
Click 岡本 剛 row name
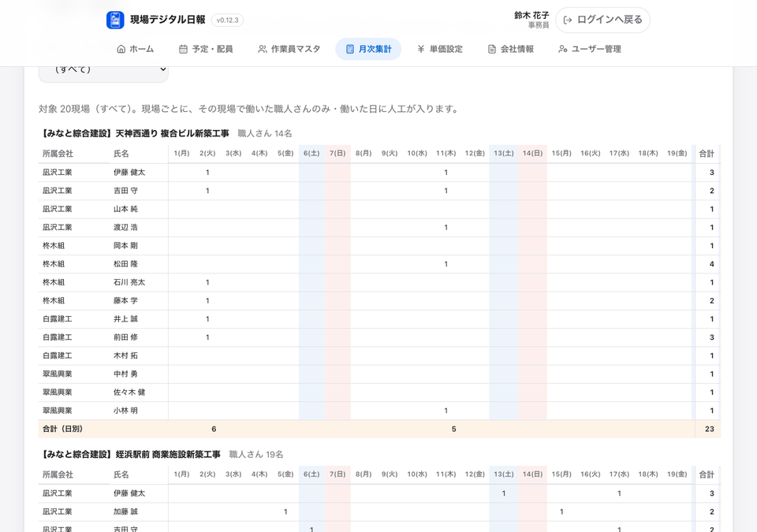125,246
